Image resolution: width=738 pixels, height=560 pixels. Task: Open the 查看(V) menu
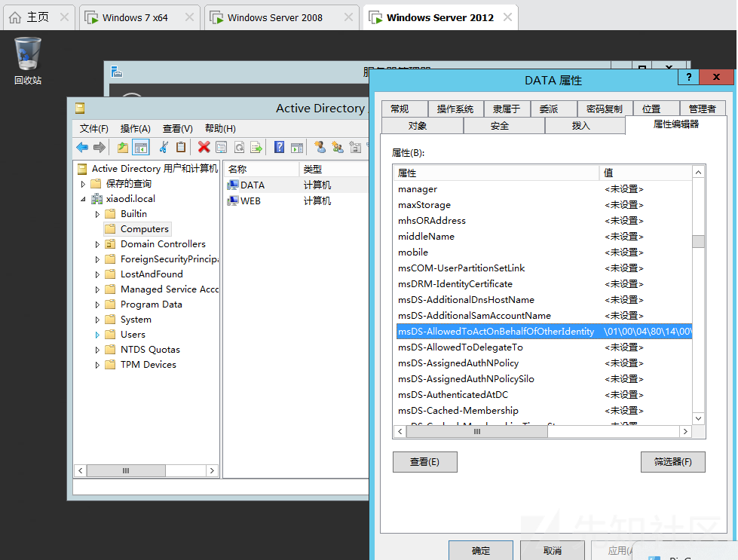(177, 128)
